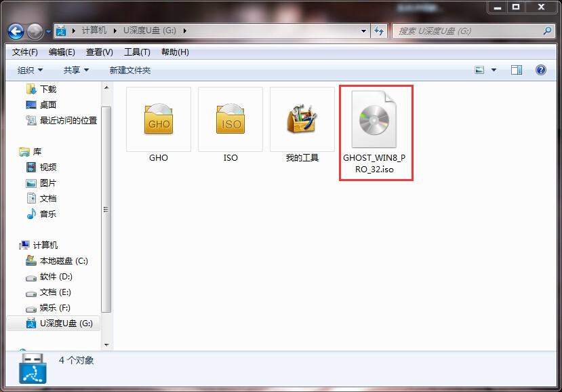This screenshot has width=562, height=392.
Task: Click navigation pane scroll up arrow
Action: 106,87
